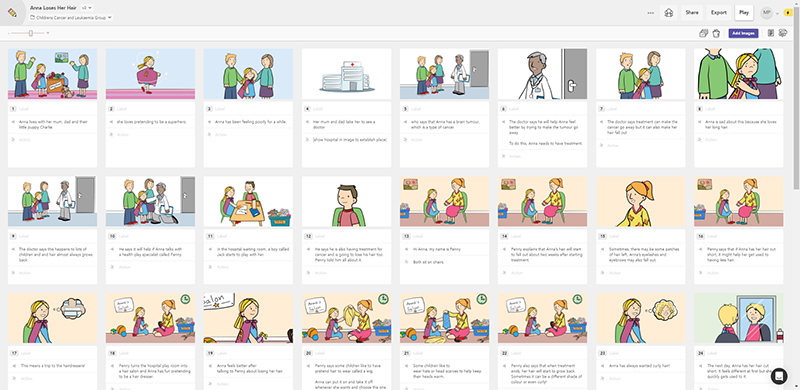Open the chat bubble widget at bottom-right
Viewport: 800px width, 390px height.
tap(779, 376)
